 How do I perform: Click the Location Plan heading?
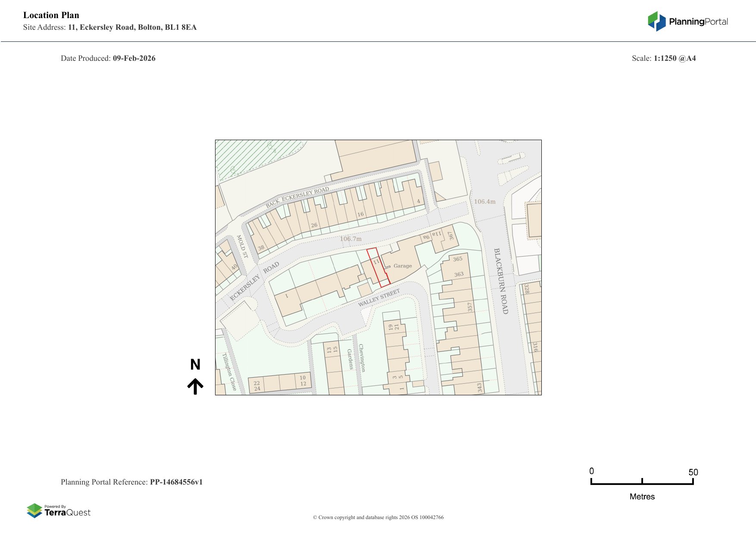click(51, 15)
